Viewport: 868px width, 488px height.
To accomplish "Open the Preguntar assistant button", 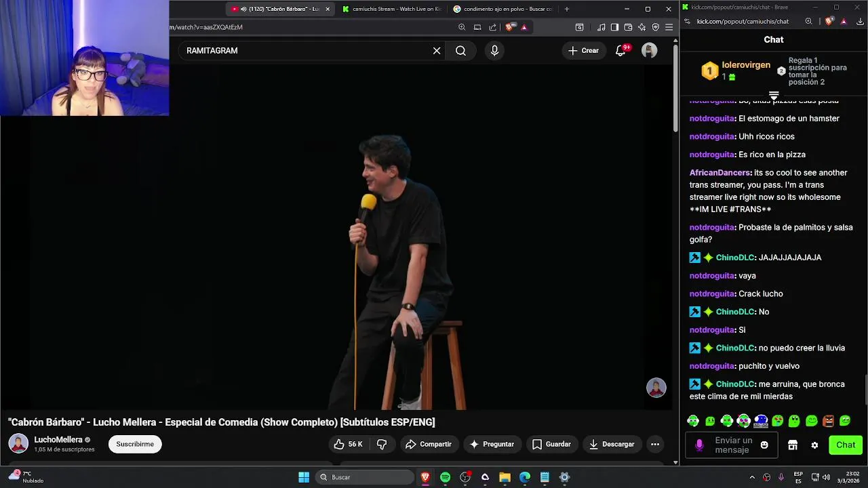I will click(x=492, y=445).
